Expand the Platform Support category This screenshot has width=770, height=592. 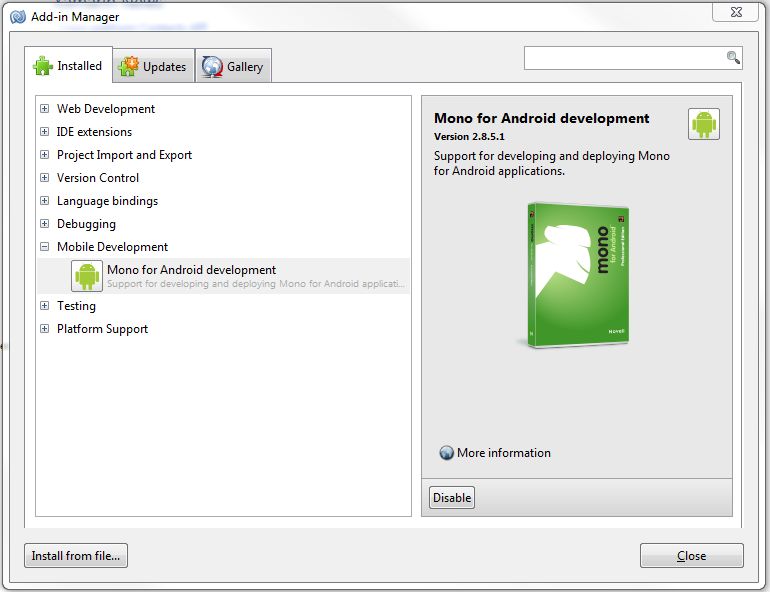click(45, 329)
